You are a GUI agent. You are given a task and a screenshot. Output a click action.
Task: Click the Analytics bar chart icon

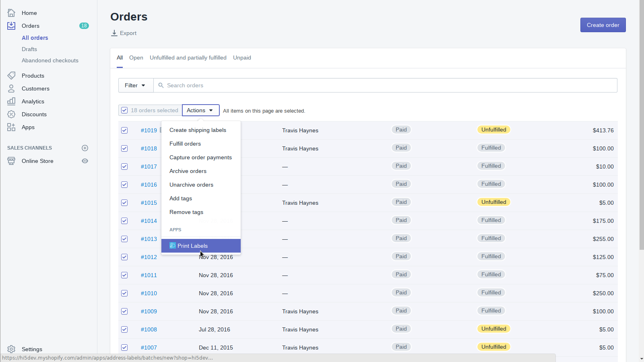click(11, 101)
